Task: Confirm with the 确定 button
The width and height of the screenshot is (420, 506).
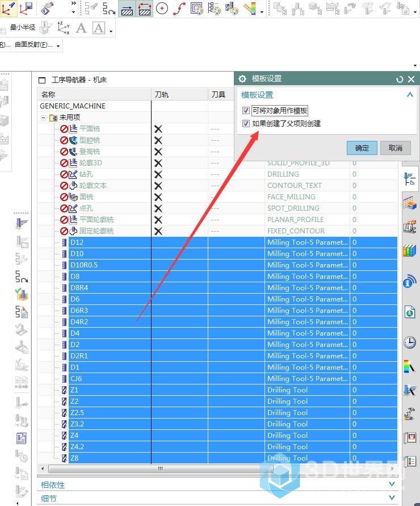Action: point(362,148)
